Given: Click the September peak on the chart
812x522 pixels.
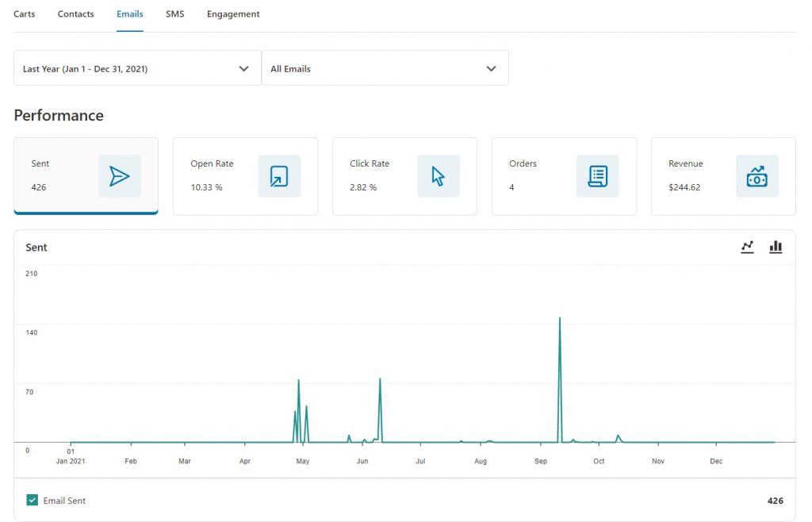Looking at the screenshot, I should pyautogui.click(x=560, y=319).
